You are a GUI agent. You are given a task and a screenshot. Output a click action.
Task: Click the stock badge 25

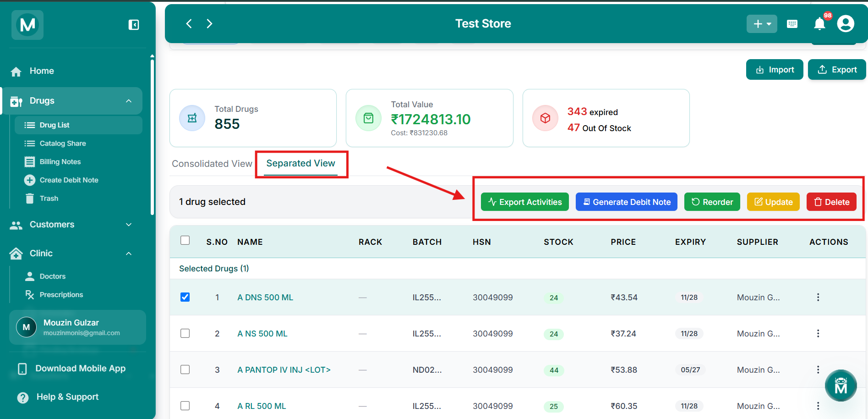[554, 407]
